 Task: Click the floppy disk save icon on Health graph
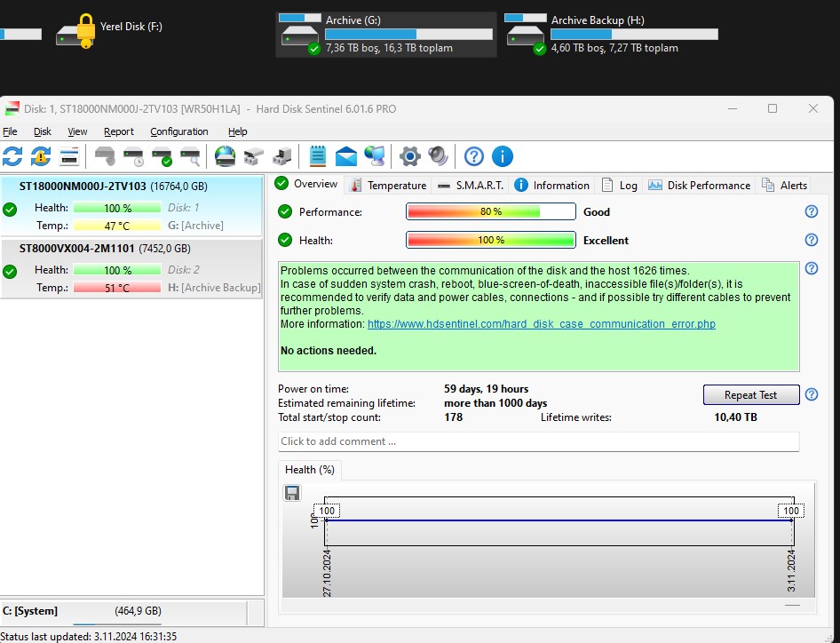292,492
